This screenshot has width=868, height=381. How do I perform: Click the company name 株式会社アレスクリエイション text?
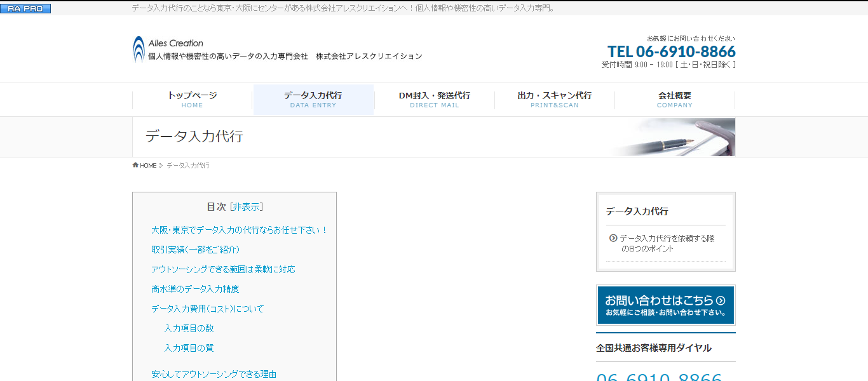pyautogui.click(x=369, y=56)
